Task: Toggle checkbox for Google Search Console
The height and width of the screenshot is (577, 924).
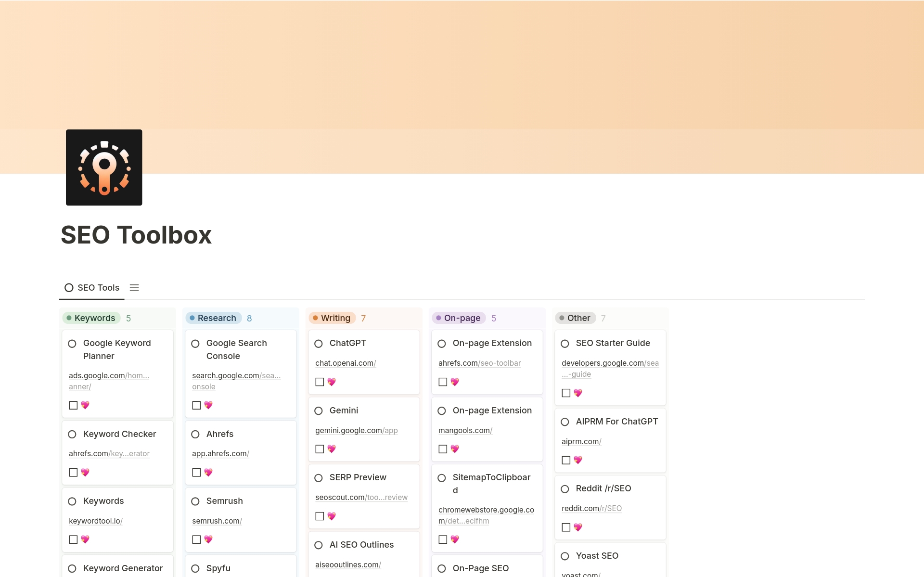Action: 195,405
